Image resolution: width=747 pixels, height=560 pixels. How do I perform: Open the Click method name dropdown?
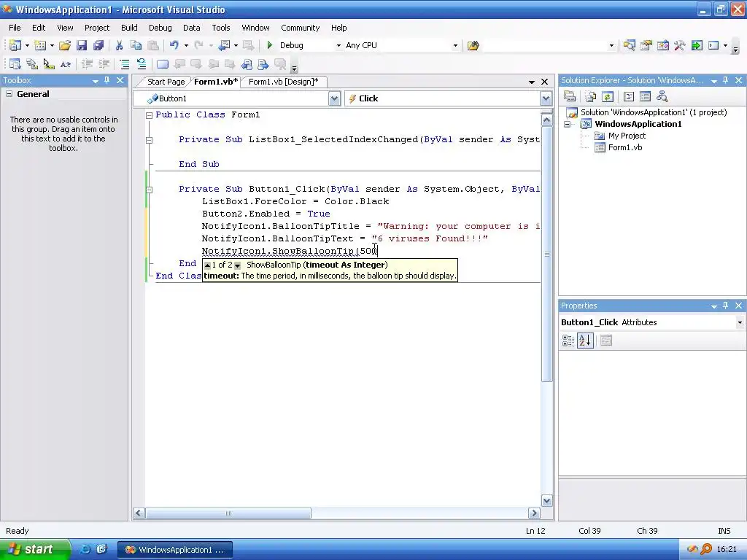click(x=546, y=98)
